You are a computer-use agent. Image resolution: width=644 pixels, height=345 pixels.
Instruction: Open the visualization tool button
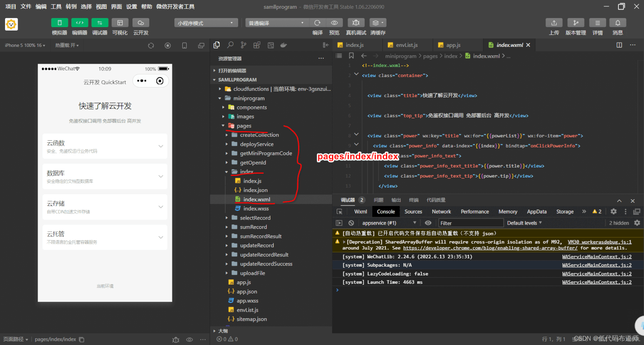(120, 23)
